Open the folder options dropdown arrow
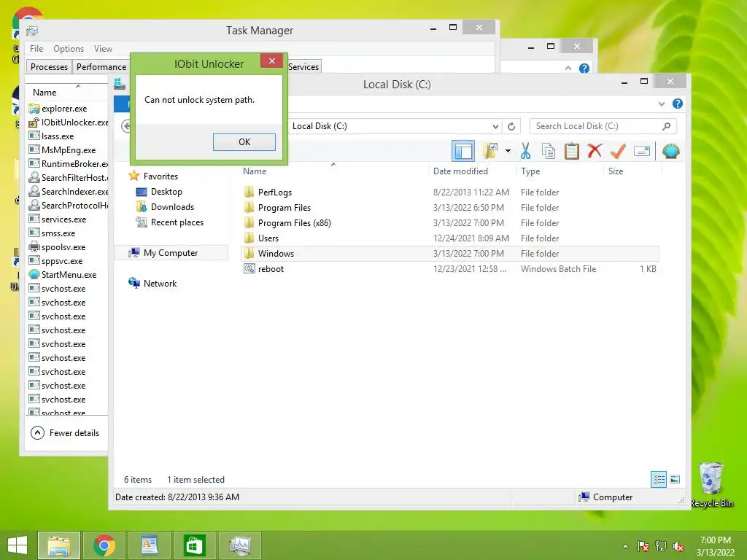747x560 pixels. point(508,151)
